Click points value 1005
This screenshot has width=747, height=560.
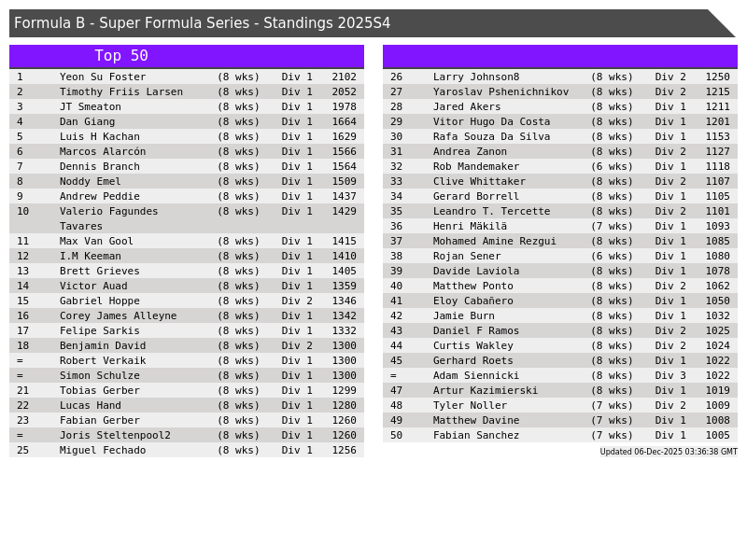pyautogui.click(x=717, y=435)
